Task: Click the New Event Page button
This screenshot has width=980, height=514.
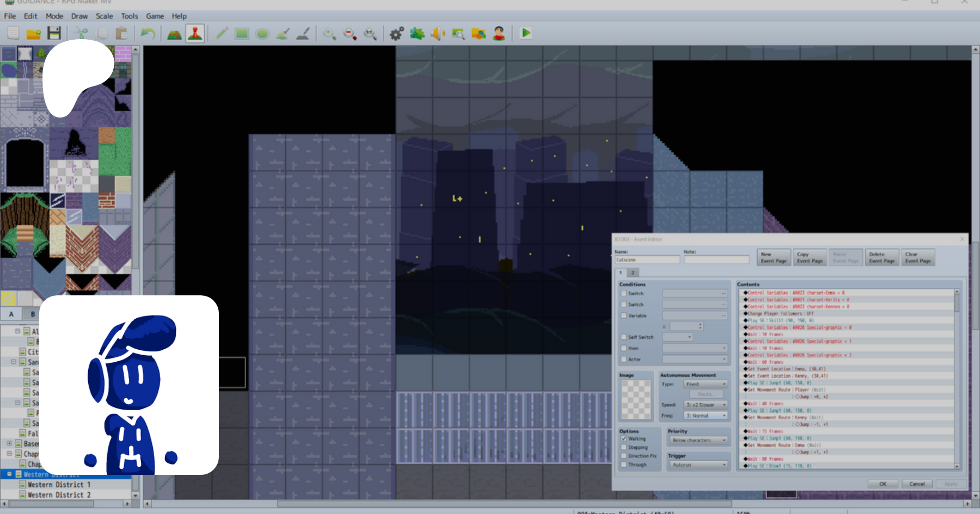Action: tap(774, 258)
